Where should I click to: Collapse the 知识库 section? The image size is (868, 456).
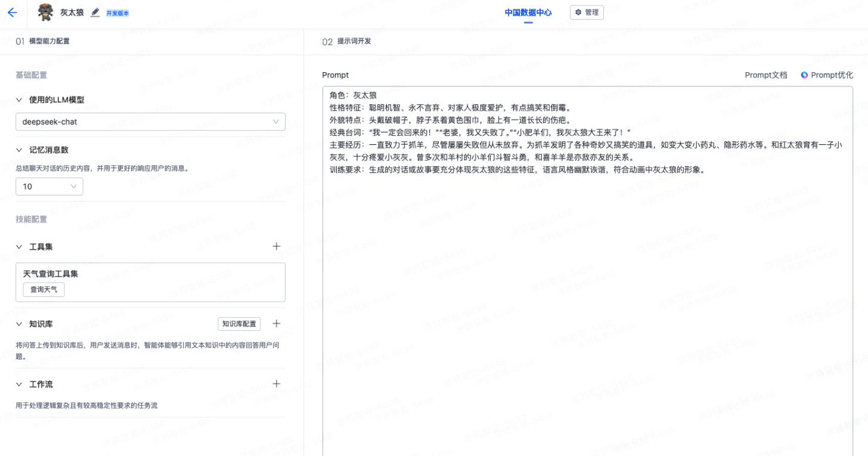[19, 324]
